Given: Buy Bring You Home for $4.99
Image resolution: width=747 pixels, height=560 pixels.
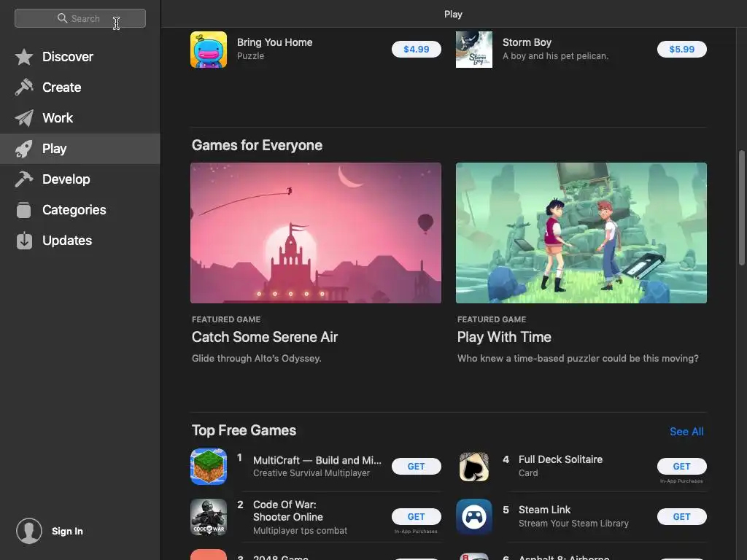Looking at the screenshot, I should [x=417, y=49].
